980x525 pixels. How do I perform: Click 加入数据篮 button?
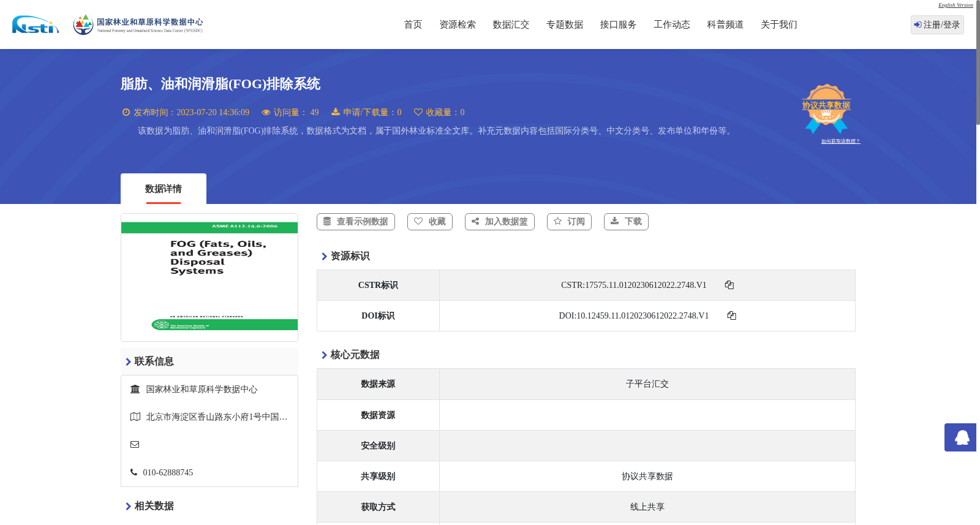point(500,222)
